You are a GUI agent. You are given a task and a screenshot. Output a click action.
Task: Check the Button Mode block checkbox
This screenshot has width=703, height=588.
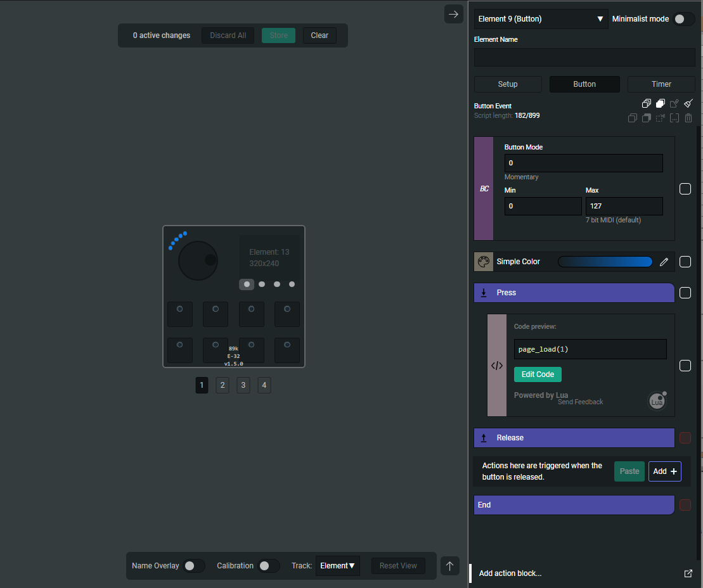(x=685, y=189)
